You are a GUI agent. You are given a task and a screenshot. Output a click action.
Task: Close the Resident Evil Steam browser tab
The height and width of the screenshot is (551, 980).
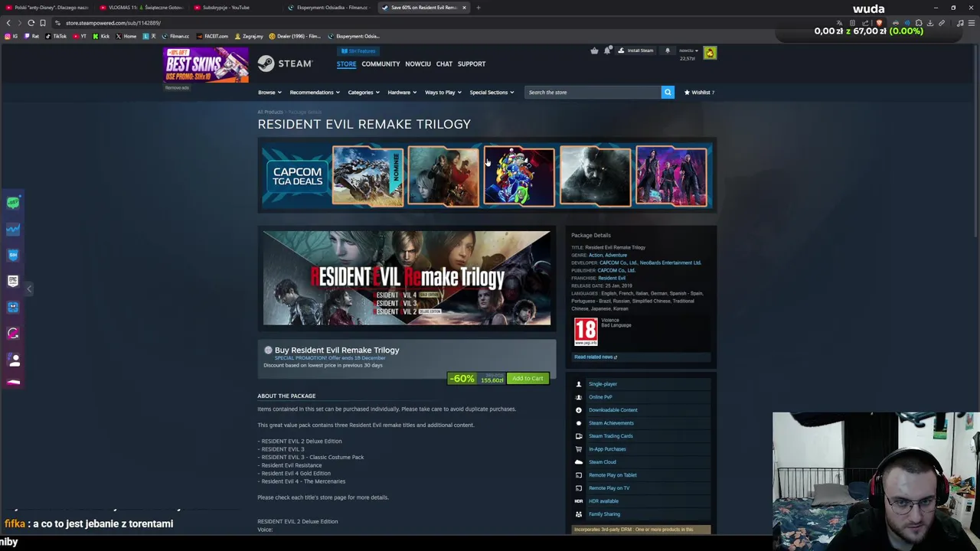pyautogui.click(x=464, y=8)
